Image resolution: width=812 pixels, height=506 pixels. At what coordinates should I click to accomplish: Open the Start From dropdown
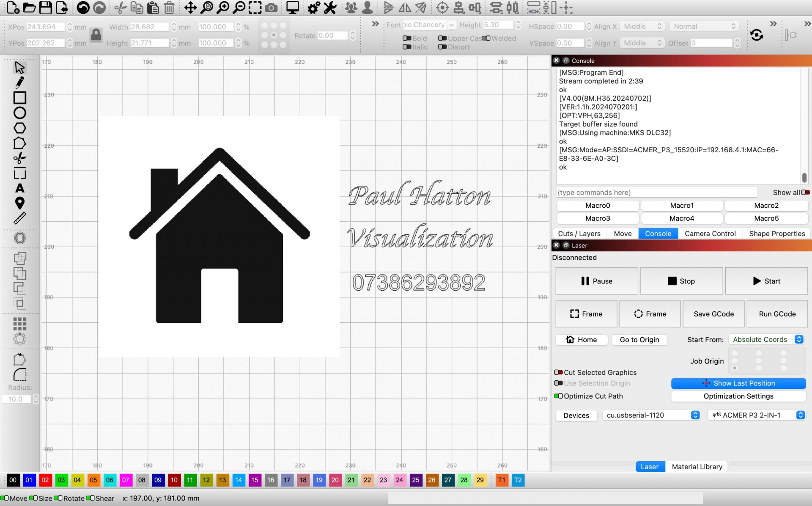(766, 339)
